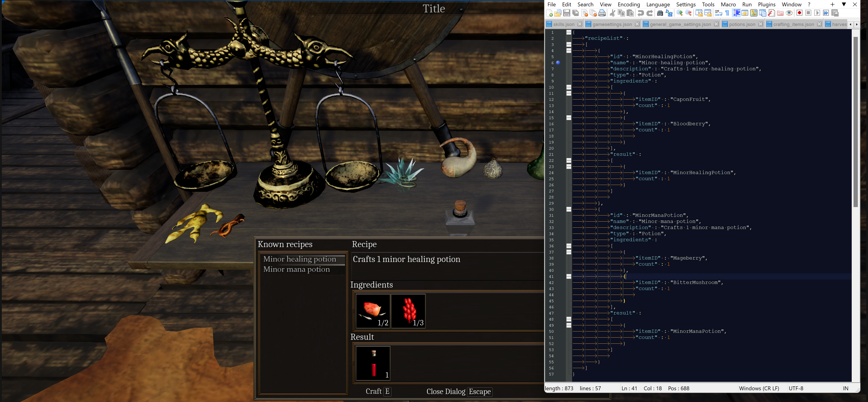Collapse the fold marker on line 30
The width and height of the screenshot is (868, 402).
(x=569, y=209)
